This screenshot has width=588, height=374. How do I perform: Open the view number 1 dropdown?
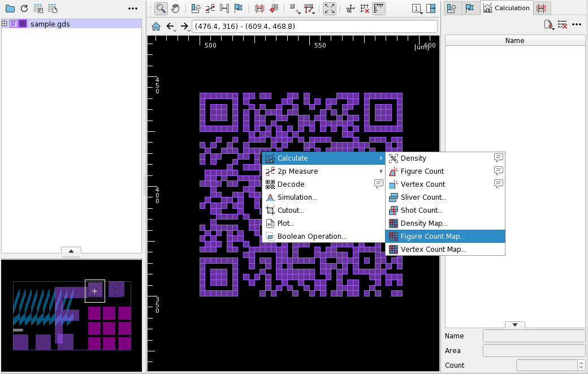point(417,8)
